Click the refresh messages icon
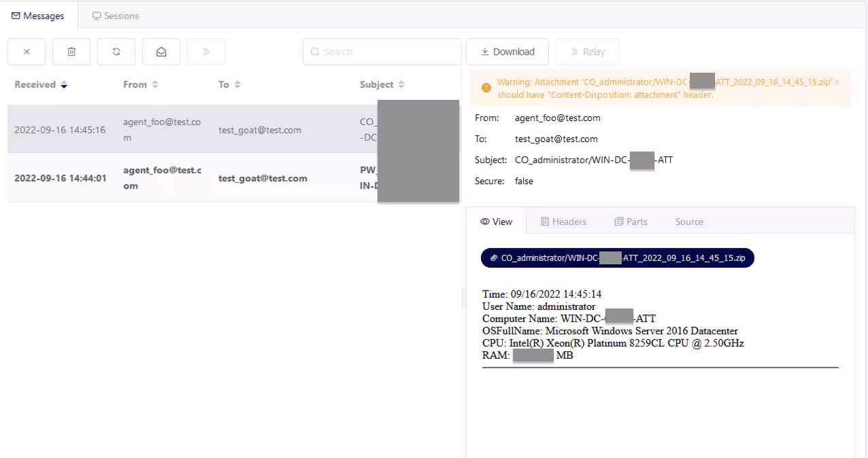Viewport: 868px width, 458px height. click(x=116, y=52)
